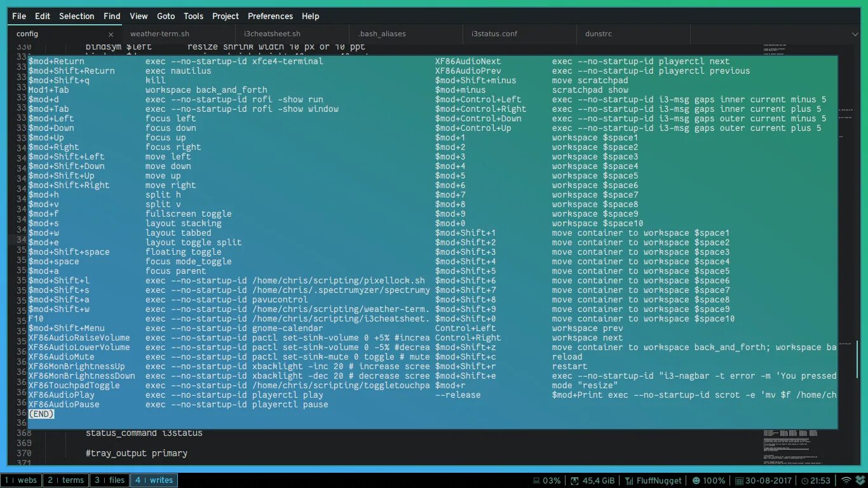Viewport: 868px width, 488px height.
Task: Open the View menu
Action: coord(139,16)
